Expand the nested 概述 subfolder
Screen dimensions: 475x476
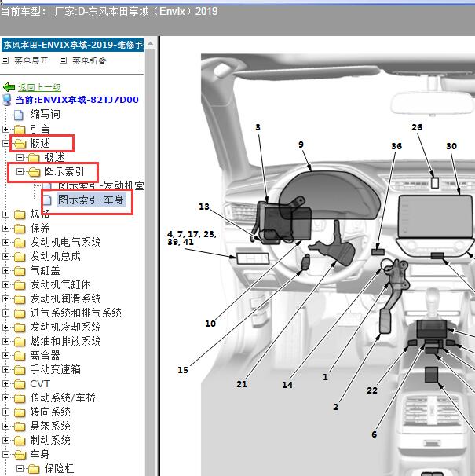(x=20, y=157)
